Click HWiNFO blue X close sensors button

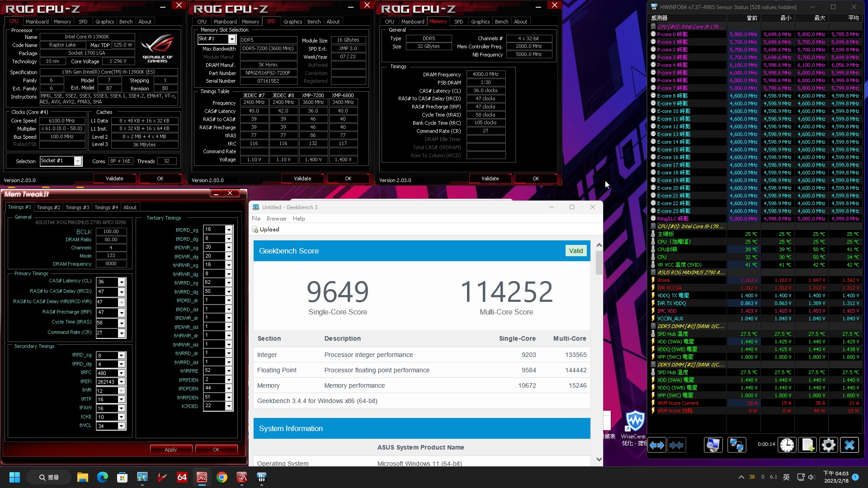(849, 445)
